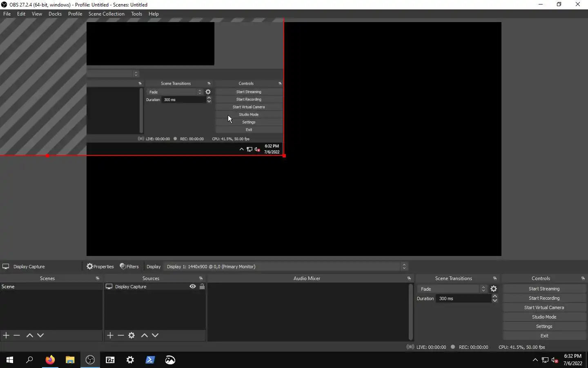Open OBS Settings from Controls

coord(544,326)
